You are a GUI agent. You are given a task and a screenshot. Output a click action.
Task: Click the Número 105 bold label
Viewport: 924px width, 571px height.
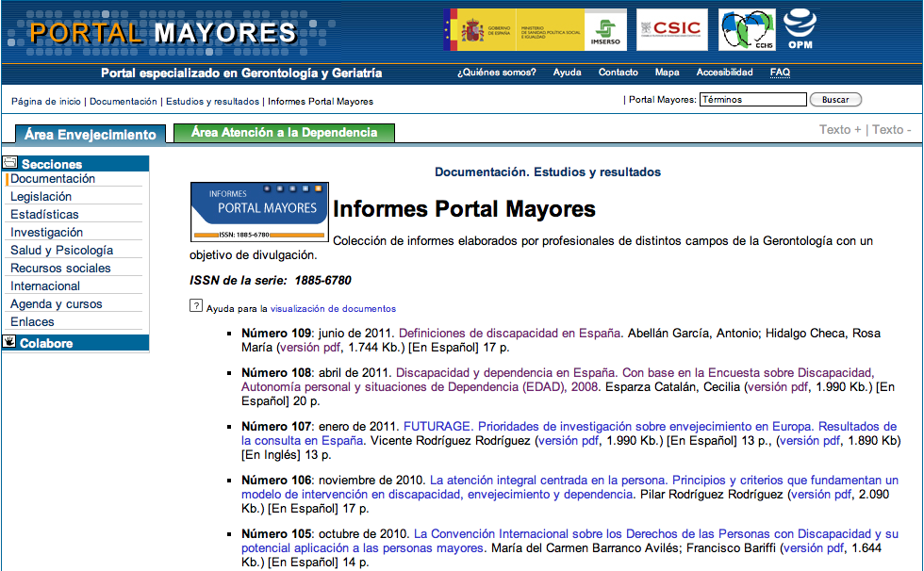(276, 534)
